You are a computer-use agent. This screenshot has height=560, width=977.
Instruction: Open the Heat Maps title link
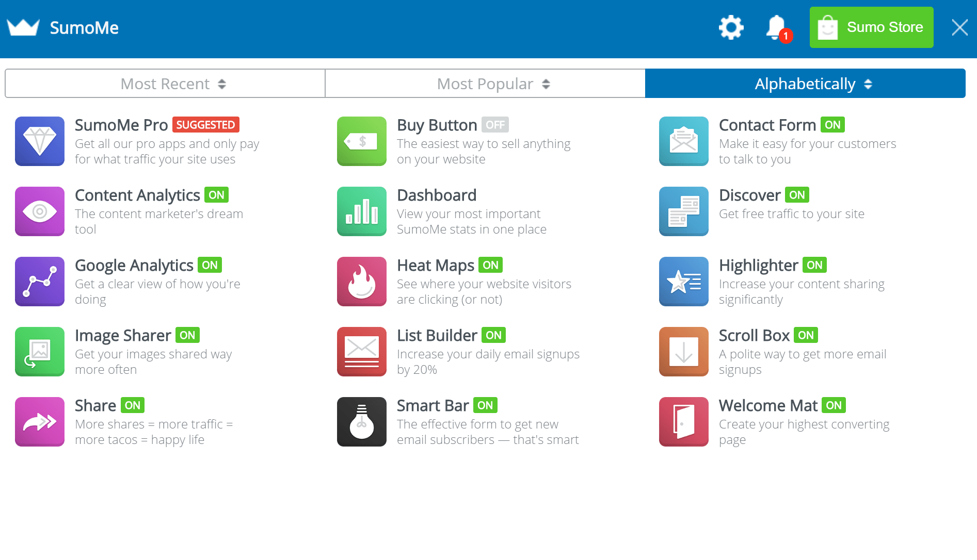click(436, 266)
